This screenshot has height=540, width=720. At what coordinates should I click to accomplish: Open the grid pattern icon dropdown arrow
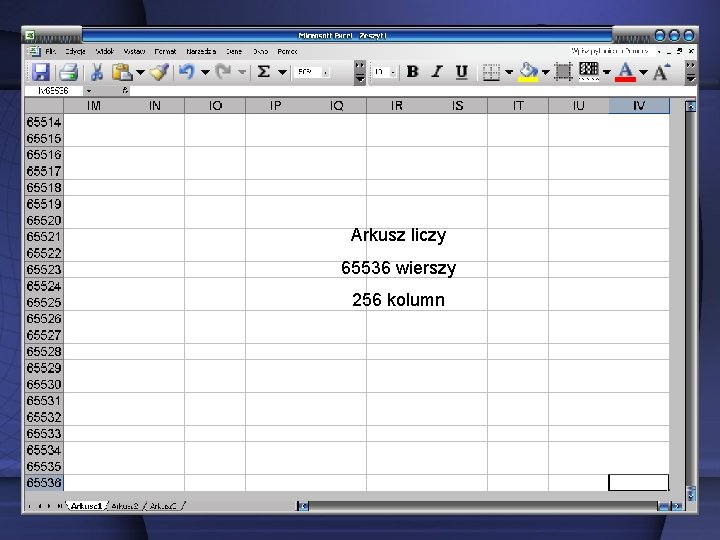607,72
